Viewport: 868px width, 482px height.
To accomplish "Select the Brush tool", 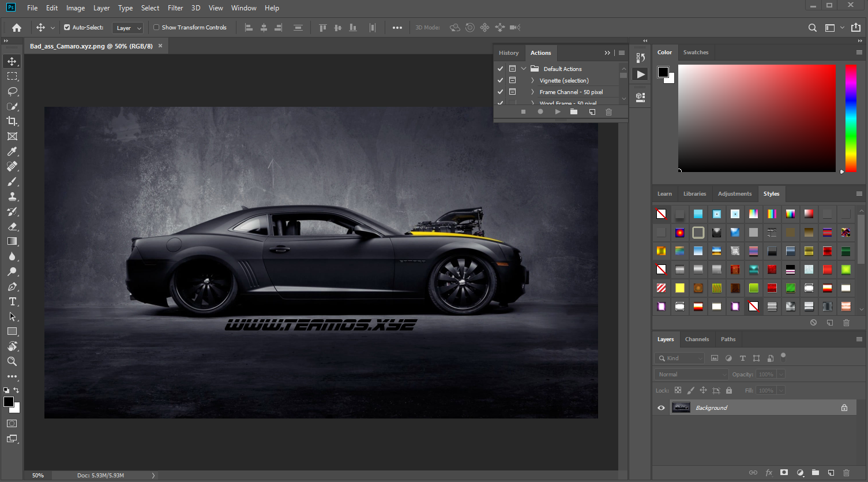I will coord(12,181).
